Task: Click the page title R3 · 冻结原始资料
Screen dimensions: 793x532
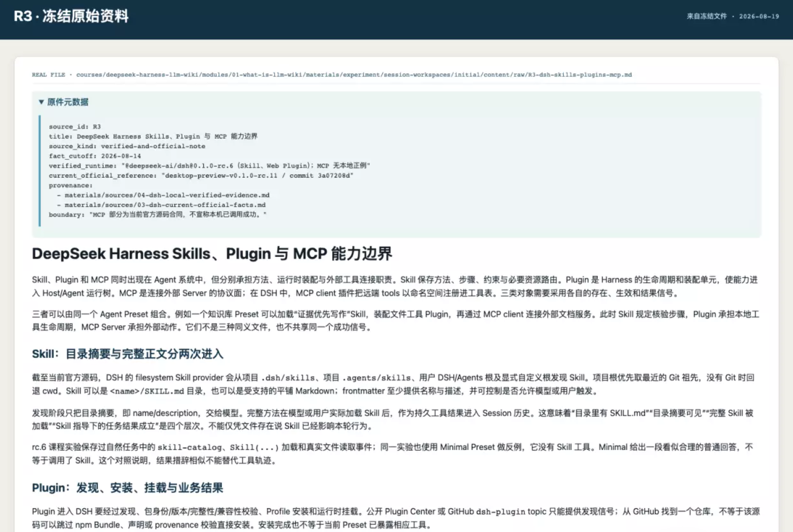Action: coord(71,16)
